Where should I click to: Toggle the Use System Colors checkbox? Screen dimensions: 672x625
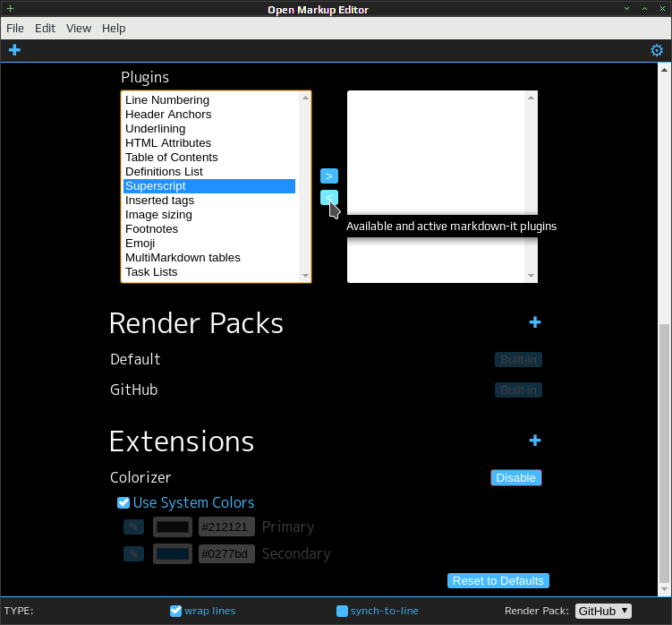(x=123, y=502)
